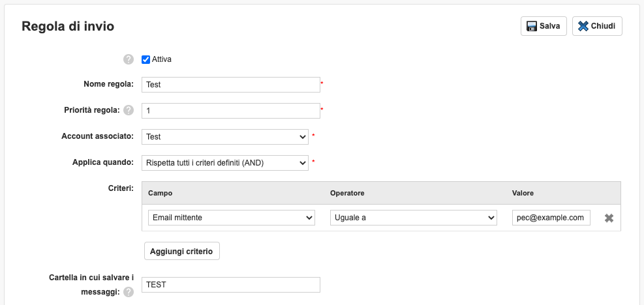This screenshot has height=305, width=644.
Task: Click the Campo column header
Action: click(160, 194)
